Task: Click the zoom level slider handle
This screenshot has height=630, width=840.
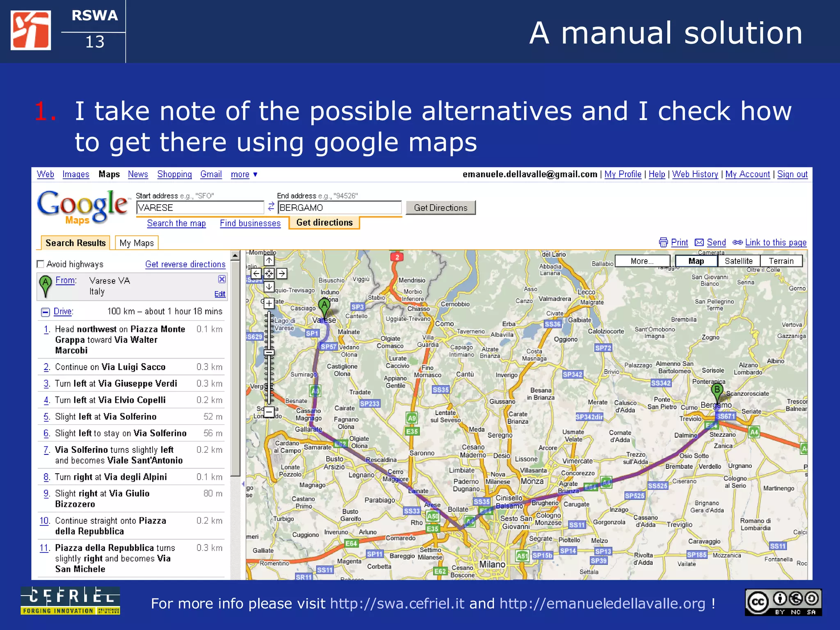Action: (x=269, y=352)
